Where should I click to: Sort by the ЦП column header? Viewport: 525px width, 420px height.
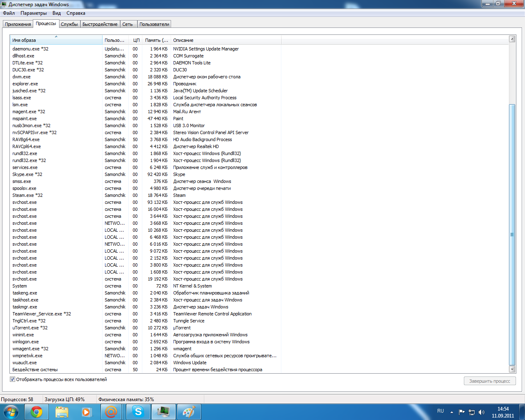pyautogui.click(x=135, y=40)
